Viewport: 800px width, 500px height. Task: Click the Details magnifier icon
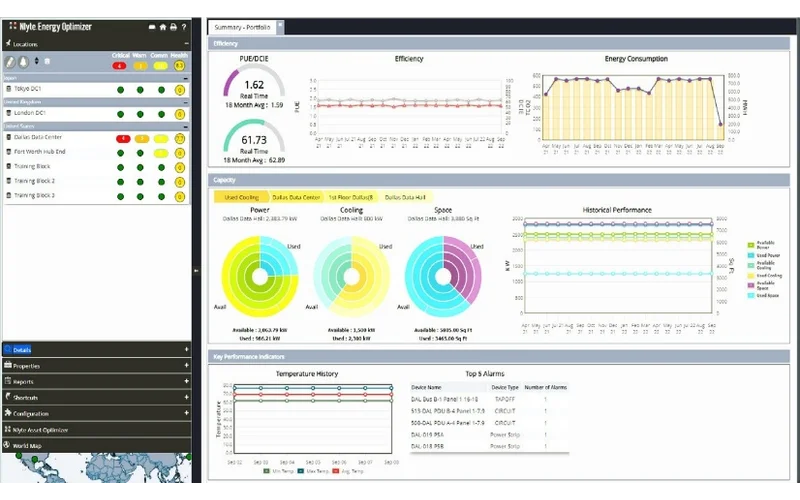point(8,349)
